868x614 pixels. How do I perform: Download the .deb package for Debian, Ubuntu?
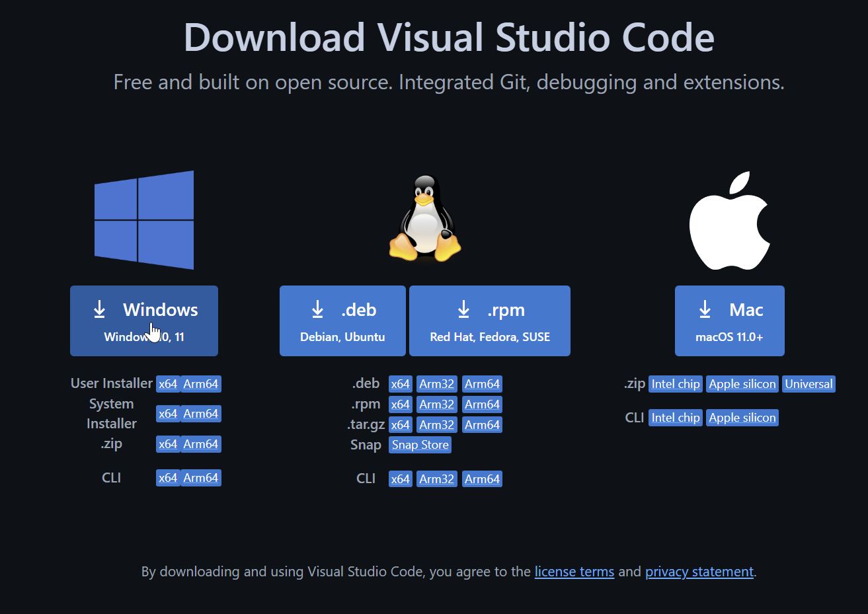click(342, 321)
